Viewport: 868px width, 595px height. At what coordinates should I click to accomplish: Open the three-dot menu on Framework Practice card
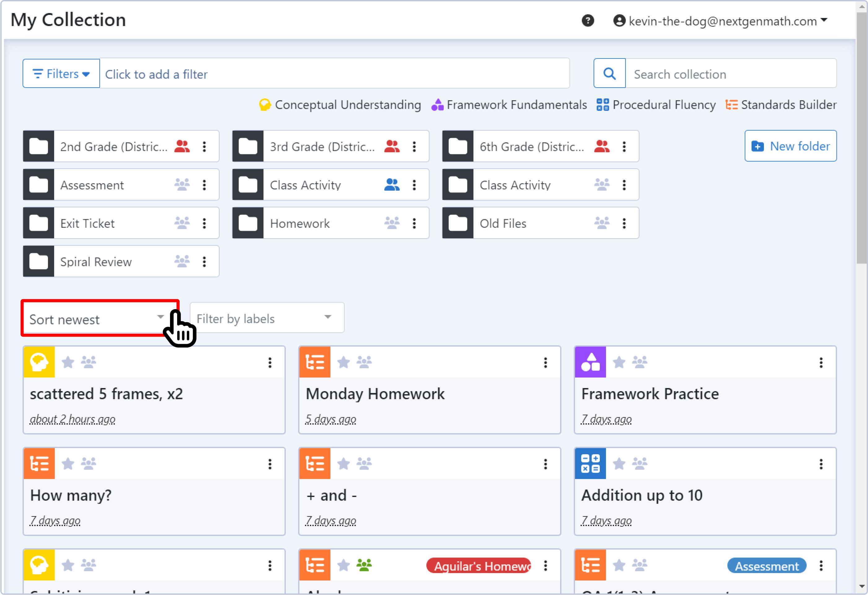(x=821, y=363)
